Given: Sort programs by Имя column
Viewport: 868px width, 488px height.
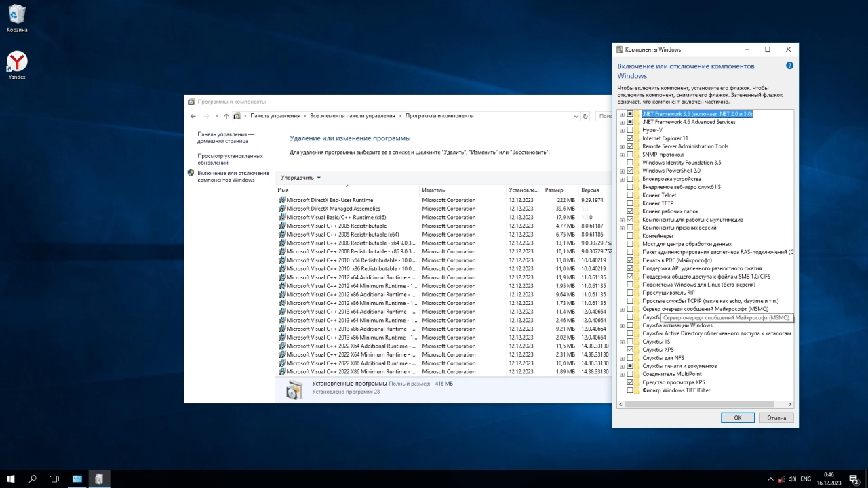Looking at the screenshot, I should pyautogui.click(x=347, y=190).
